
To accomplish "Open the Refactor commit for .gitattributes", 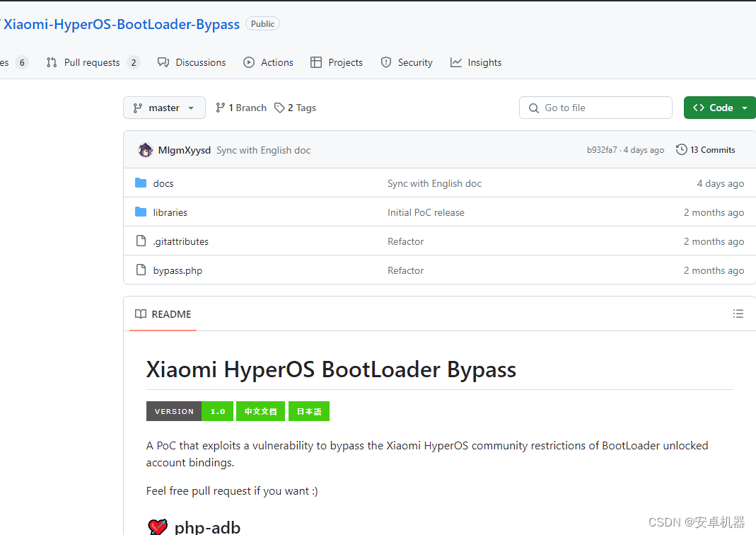I will tap(405, 241).
